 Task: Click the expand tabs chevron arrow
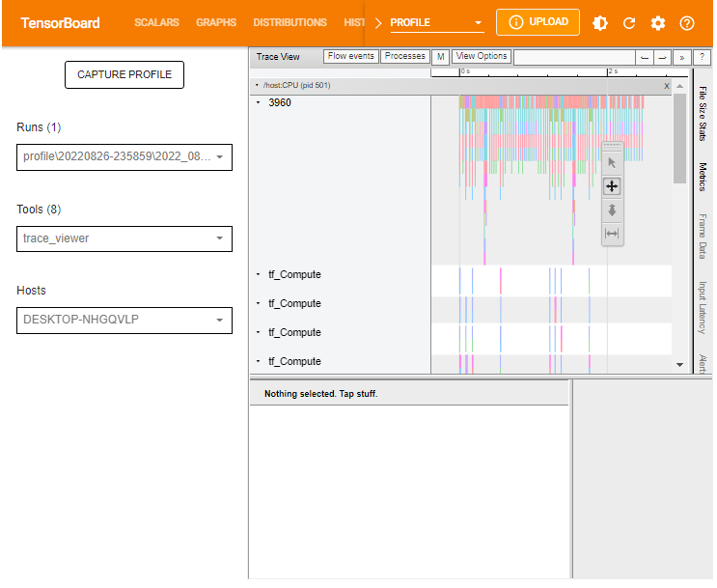tap(378, 23)
